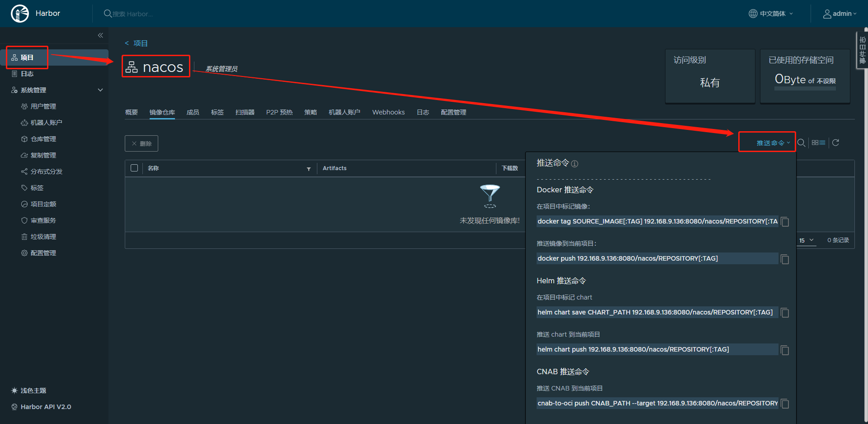This screenshot has width=868, height=424.
Task: Show info tooltip beside 推送命令 heading
Action: (x=575, y=164)
